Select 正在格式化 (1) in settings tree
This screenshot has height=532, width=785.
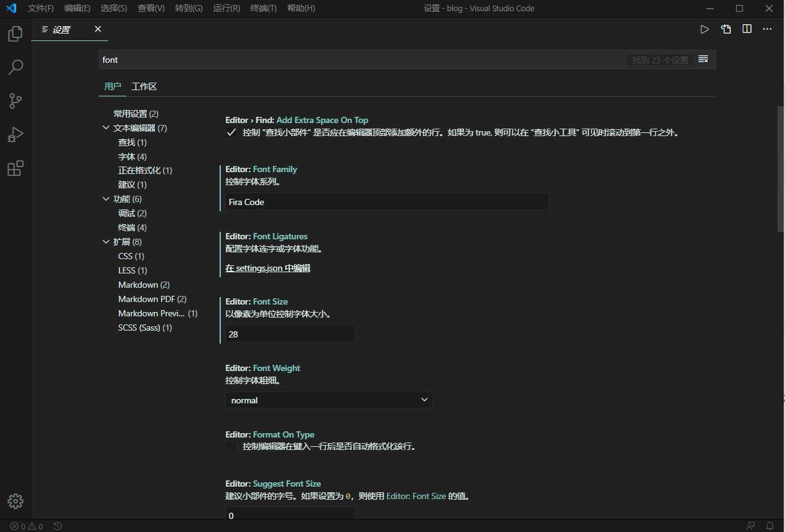click(x=146, y=170)
